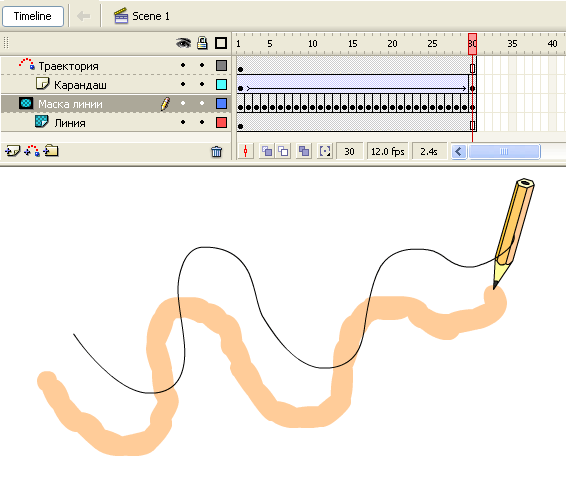Click the padlock icon lock all layers
Viewport: 566px width, 490px height.
(202, 43)
